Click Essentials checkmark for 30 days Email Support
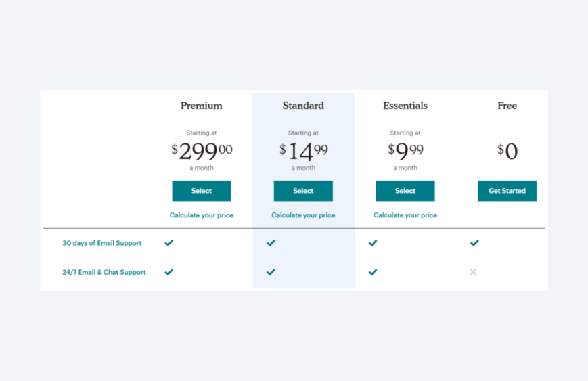Viewport: 588px width, 381px height. tap(373, 242)
